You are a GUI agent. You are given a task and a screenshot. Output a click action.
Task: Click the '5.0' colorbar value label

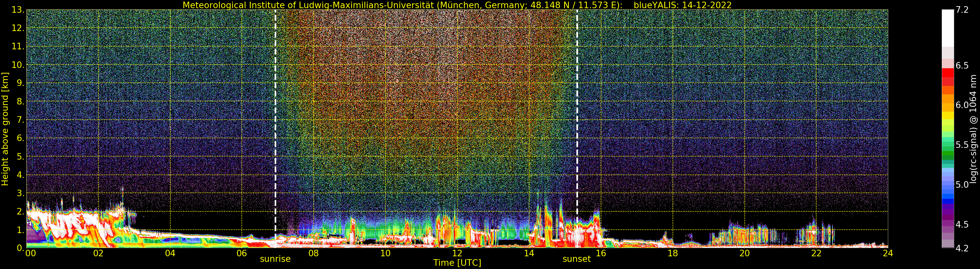[962, 184]
